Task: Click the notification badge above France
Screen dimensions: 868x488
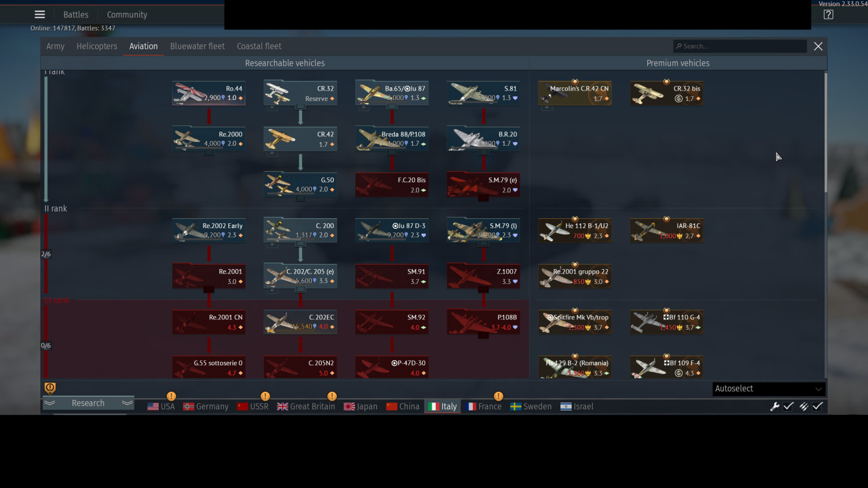Action: 498,396
